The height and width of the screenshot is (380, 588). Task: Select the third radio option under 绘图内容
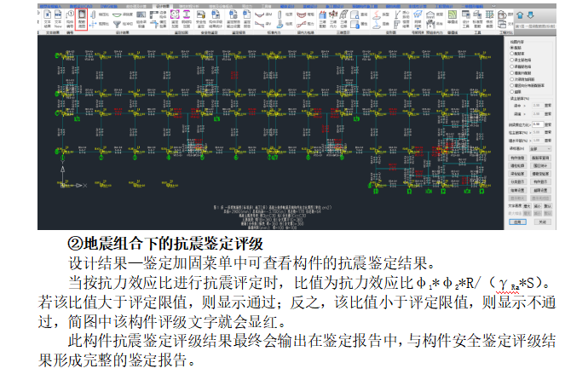520,60
